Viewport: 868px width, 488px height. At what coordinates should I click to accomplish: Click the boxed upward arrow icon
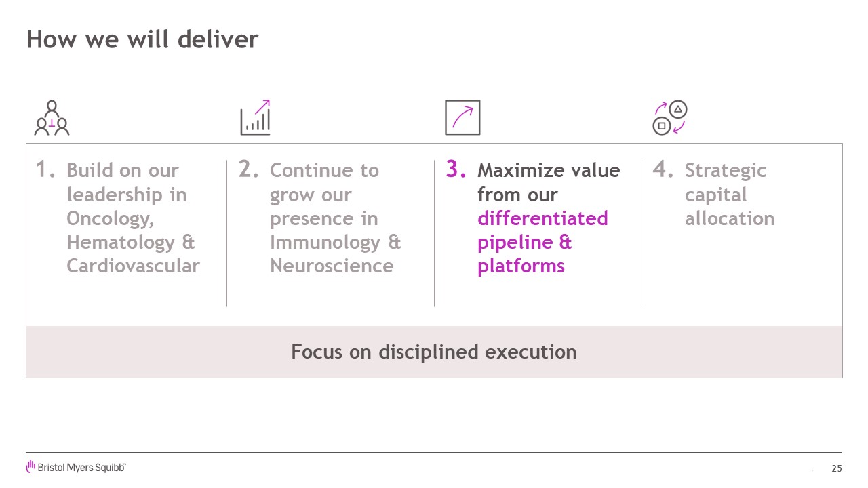462,117
